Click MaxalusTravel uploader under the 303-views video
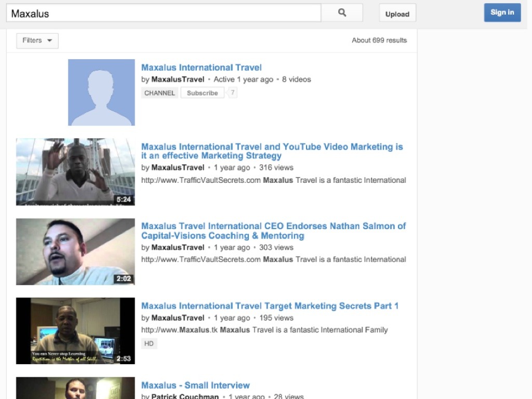The height and width of the screenshot is (399, 532). pos(178,247)
